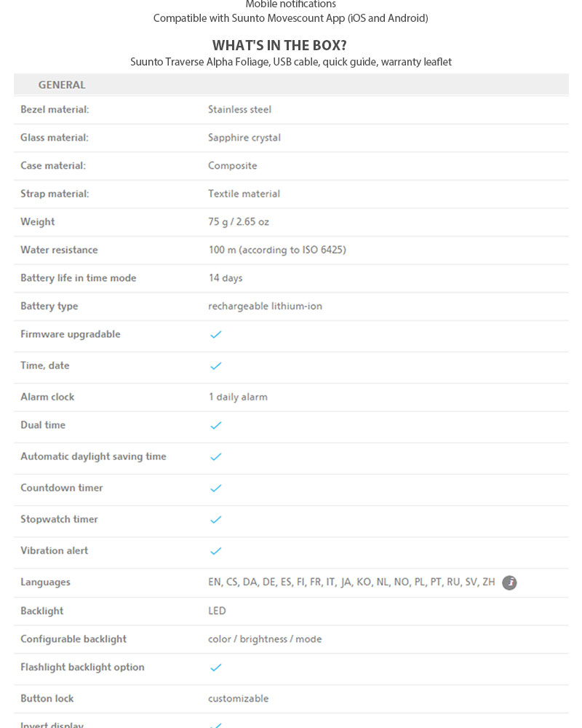This screenshot has height=728, width=582.
Task: Click the Sapphire crystal value
Action: coord(244,138)
